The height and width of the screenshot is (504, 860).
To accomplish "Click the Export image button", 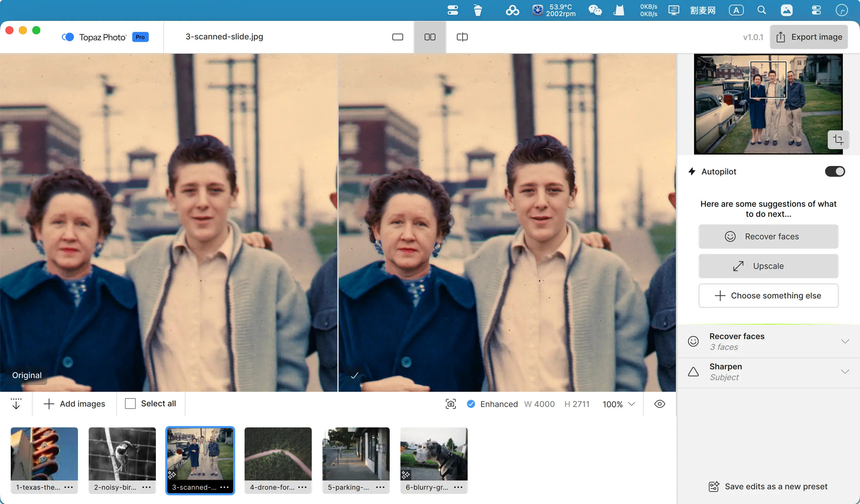I will point(809,37).
